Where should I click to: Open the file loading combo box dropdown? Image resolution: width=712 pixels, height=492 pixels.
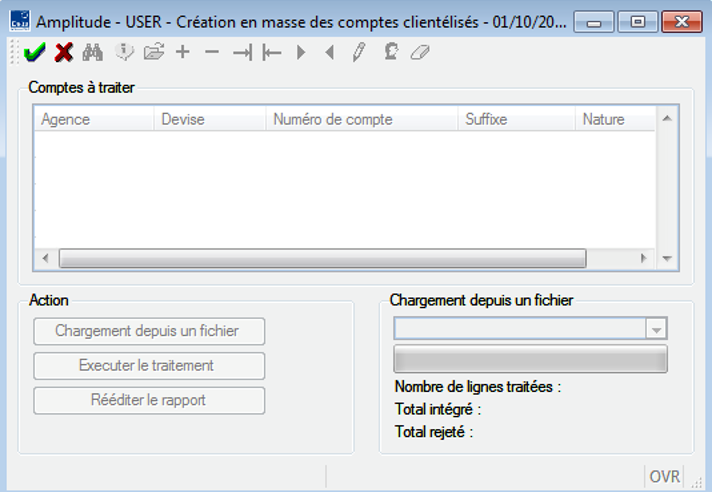[656, 329]
